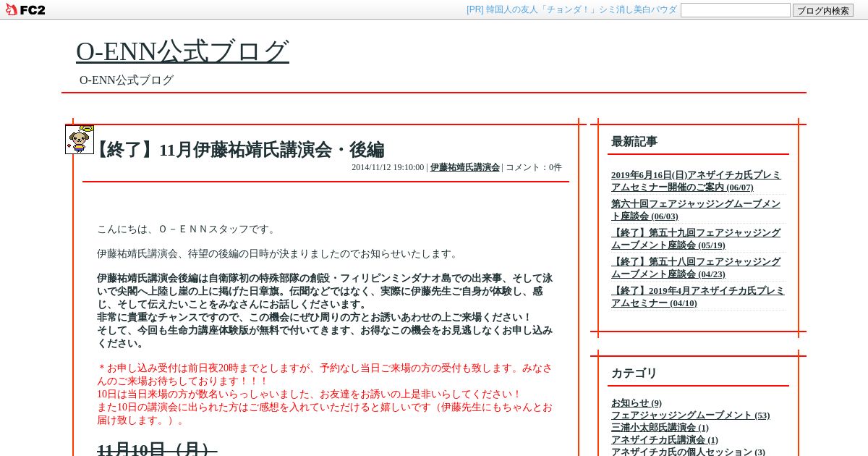Select the アネザイチカ氏の個人セッション (3) category
The width and height of the screenshot is (868, 456).
pos(688,452)
